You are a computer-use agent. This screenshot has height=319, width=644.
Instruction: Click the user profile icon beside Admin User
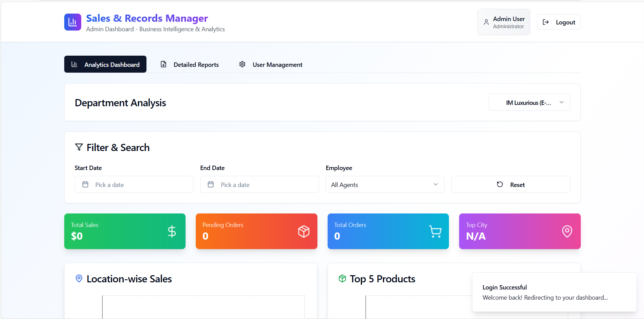(486, 22)
